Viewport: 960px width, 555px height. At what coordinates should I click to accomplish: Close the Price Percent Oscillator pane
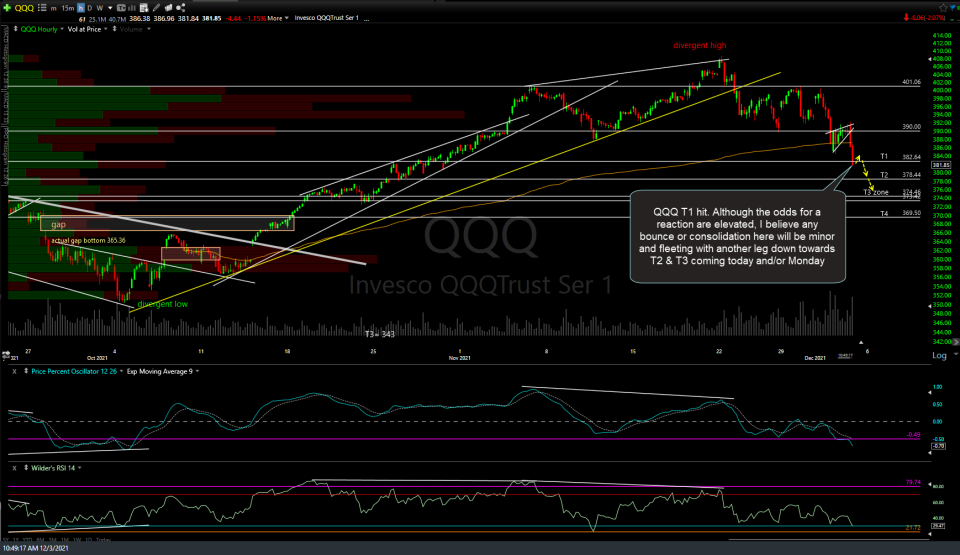point(14,371)
